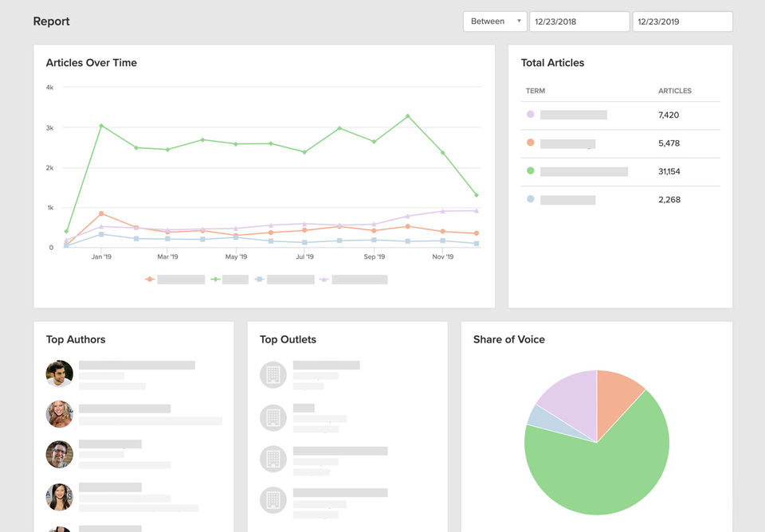Sort by the ARTICLES column header
Screen dimensions: 765x532
(675, 91)
